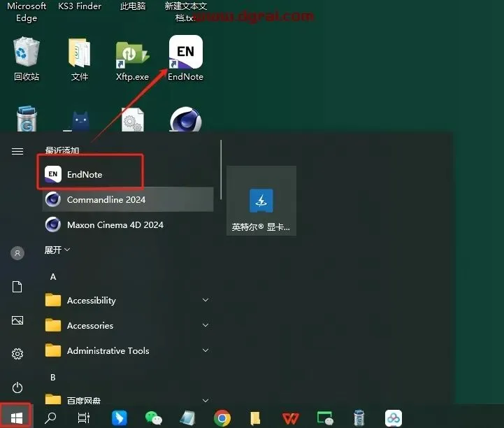Open Task View on the taskbar

pyautogui.click(x=84, y=418)
